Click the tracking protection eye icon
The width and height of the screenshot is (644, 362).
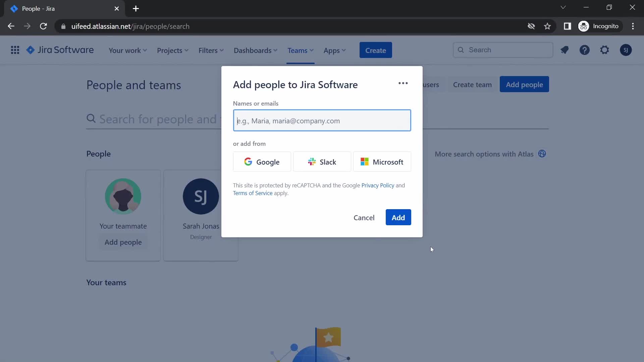click(x=531, y=26)
